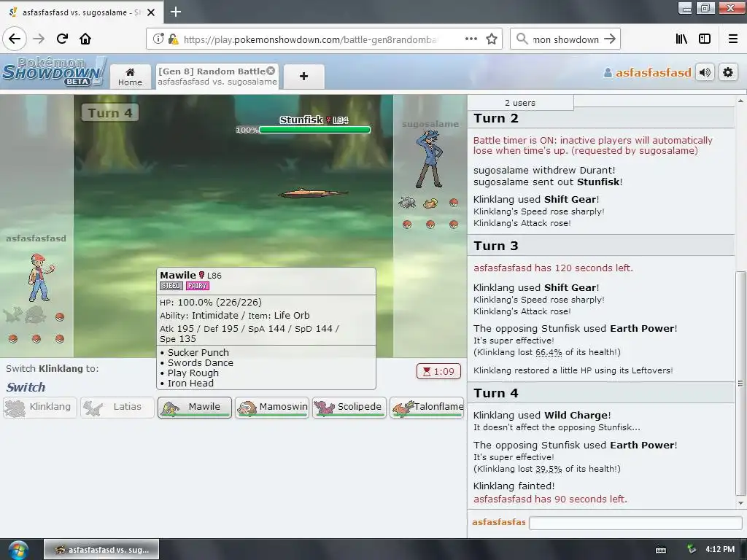
Task: Reload the page with the refresh icon
Action: pyautogui.click(x=62, y=39)
